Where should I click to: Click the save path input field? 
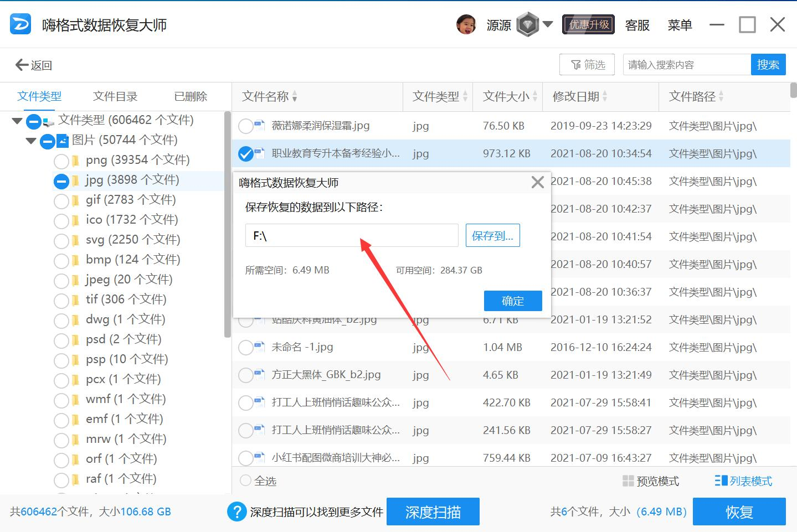click(x=352, y=236)
